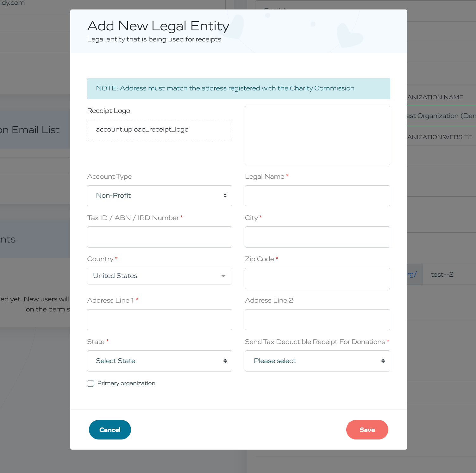Focus the Legal Name input field

coord(317,196)
